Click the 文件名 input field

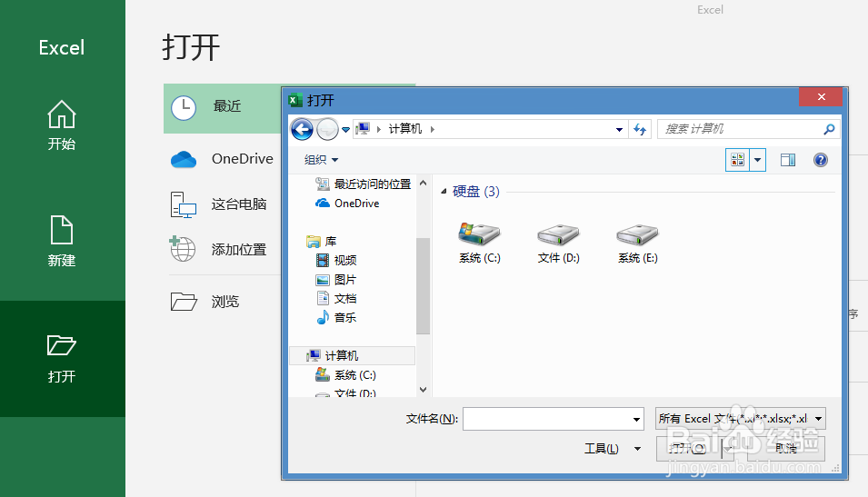[547, 419]
